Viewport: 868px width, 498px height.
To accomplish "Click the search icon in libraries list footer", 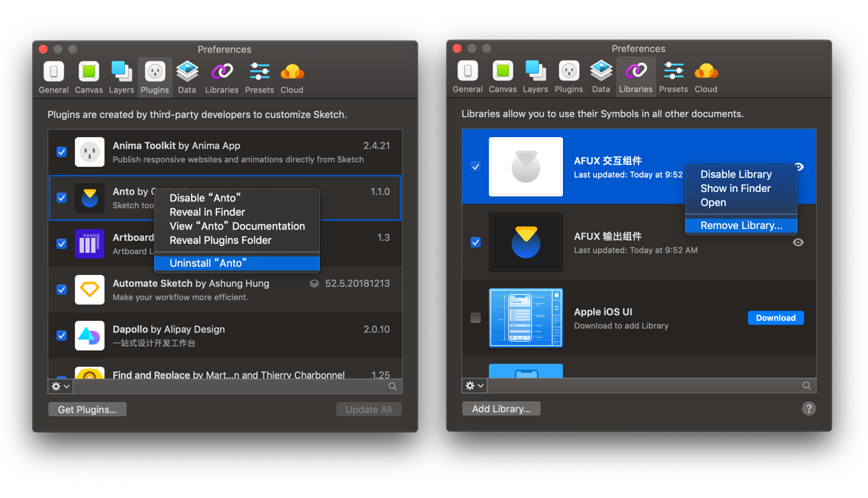I will coord(807,386).
